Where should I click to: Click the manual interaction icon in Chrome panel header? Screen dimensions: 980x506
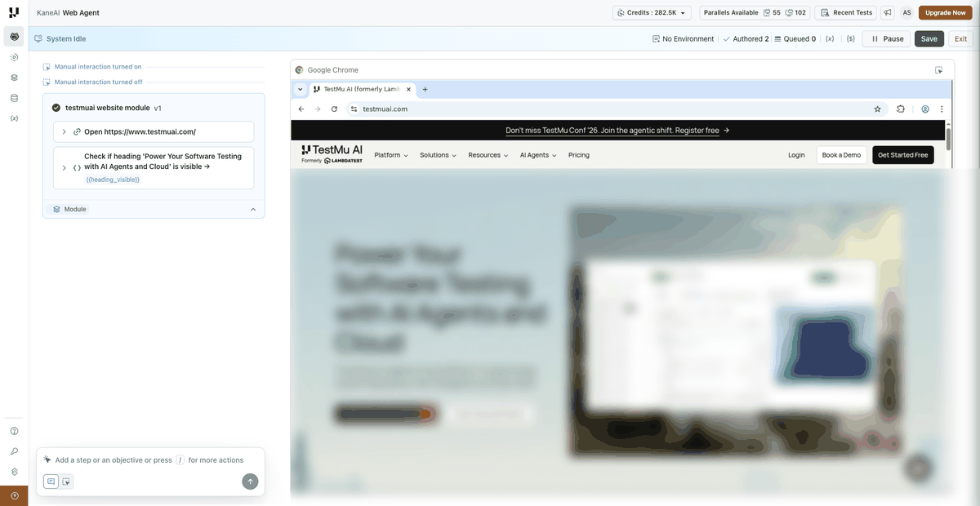938,70
